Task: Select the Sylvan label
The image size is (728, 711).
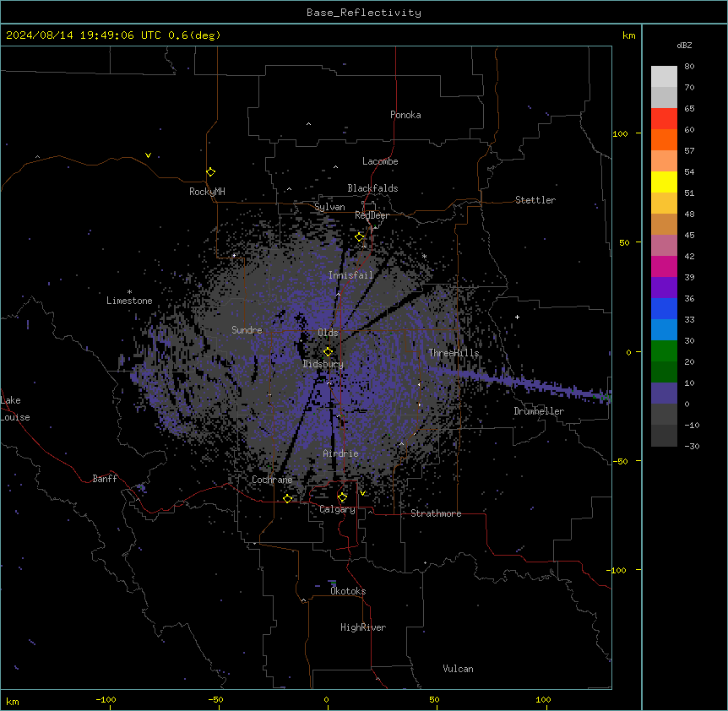Action: click(x=329, y=207)
